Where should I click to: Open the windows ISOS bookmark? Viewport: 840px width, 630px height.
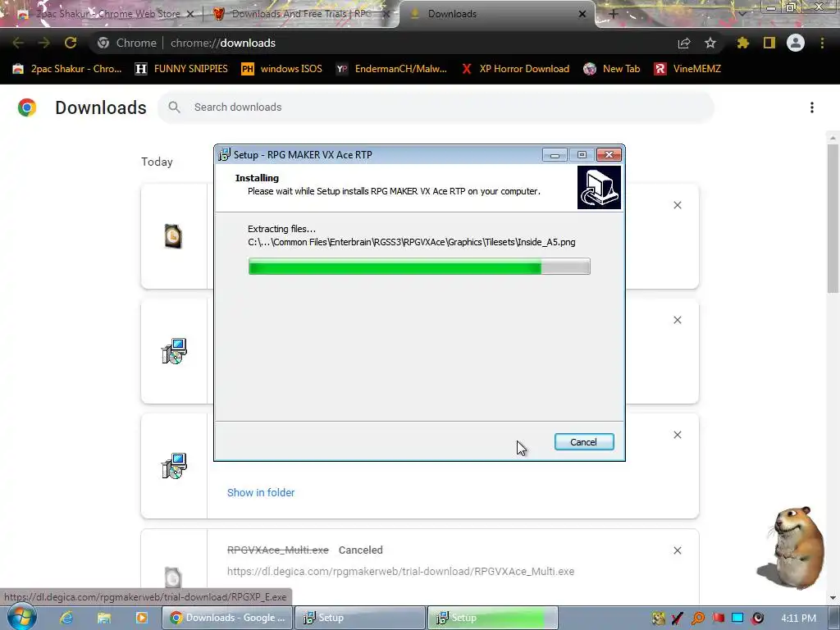[x=282, y=69]
